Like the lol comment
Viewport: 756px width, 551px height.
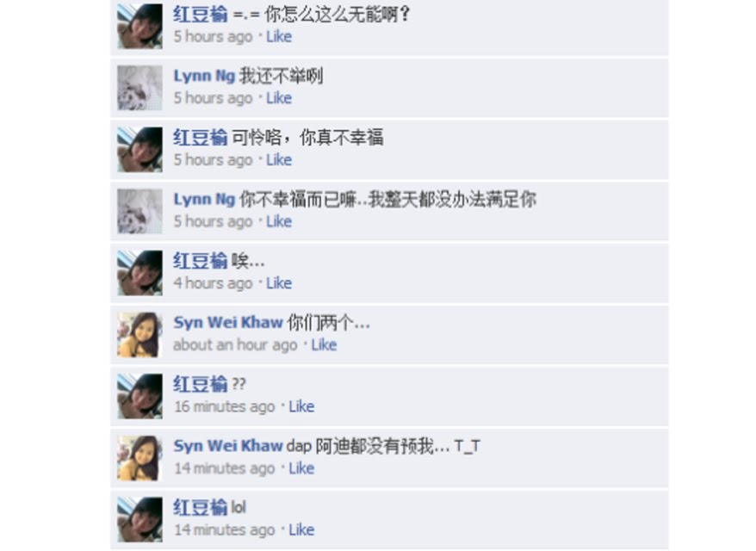(x=301, y=530)
